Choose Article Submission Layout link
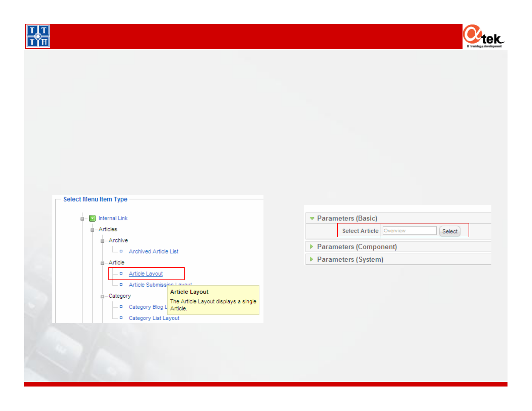Viewport: 532px width, 411px height. point(148,285)
